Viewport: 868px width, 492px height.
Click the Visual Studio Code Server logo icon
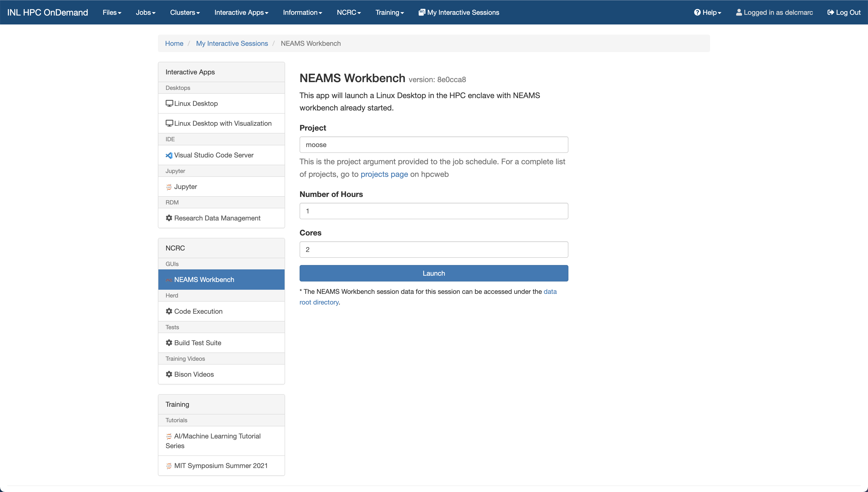(169, 156)
